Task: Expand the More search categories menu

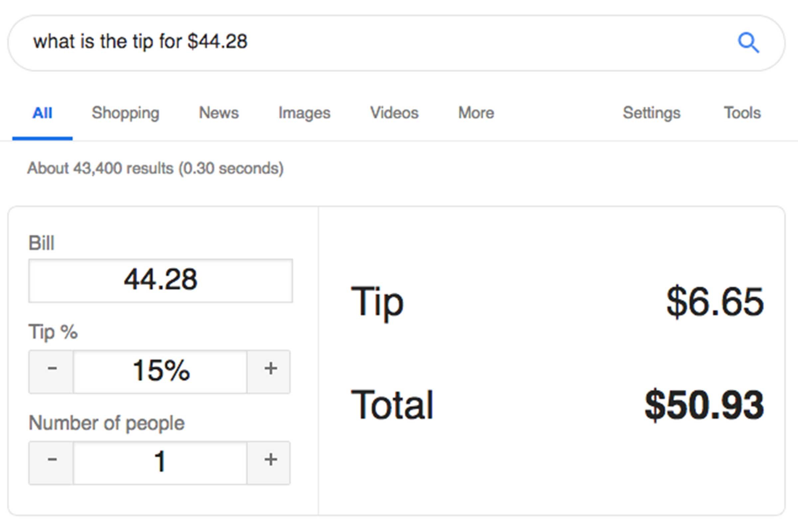Action: click(476, 113)
